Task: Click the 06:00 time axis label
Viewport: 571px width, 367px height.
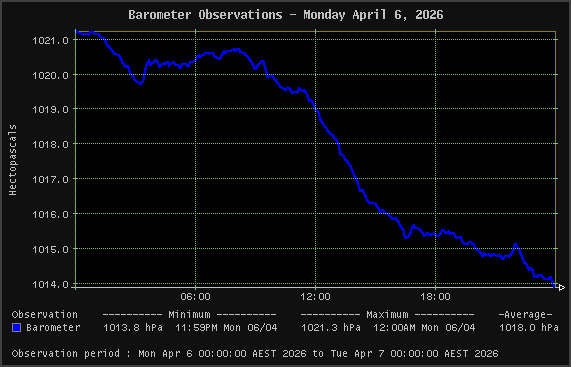Action: coord(196,297)
